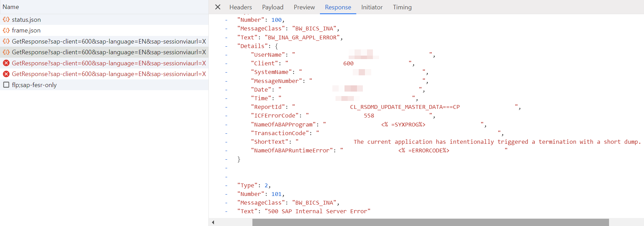This screenshot has width=644, height=226.
Task: Close the request details pane
Action: pos(218,7)
